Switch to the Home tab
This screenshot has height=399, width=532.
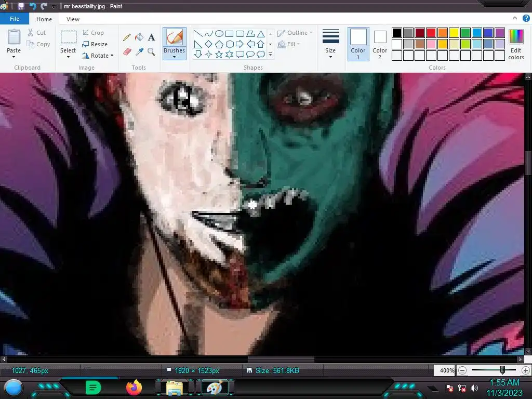(44, 19)
